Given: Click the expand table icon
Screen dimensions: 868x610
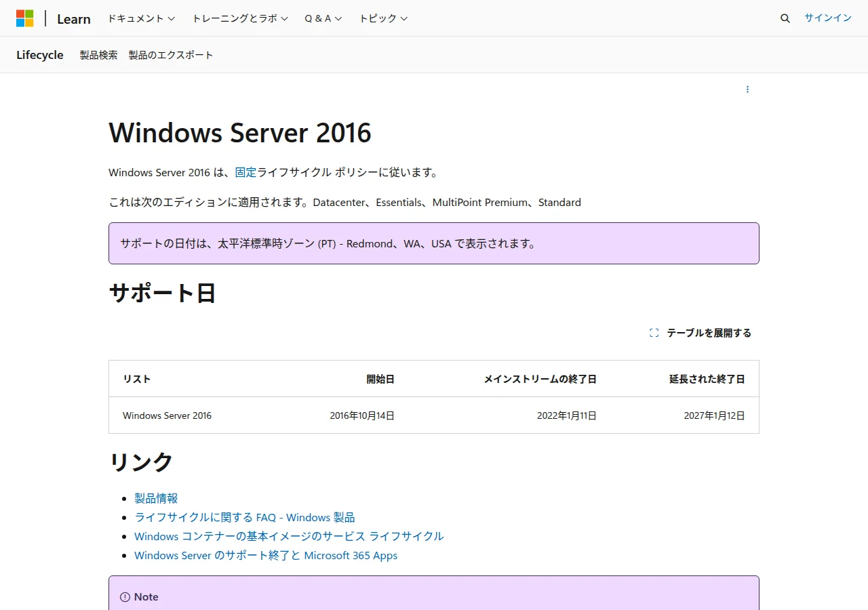Looking at the screenshot, I should tap(654, 333).
